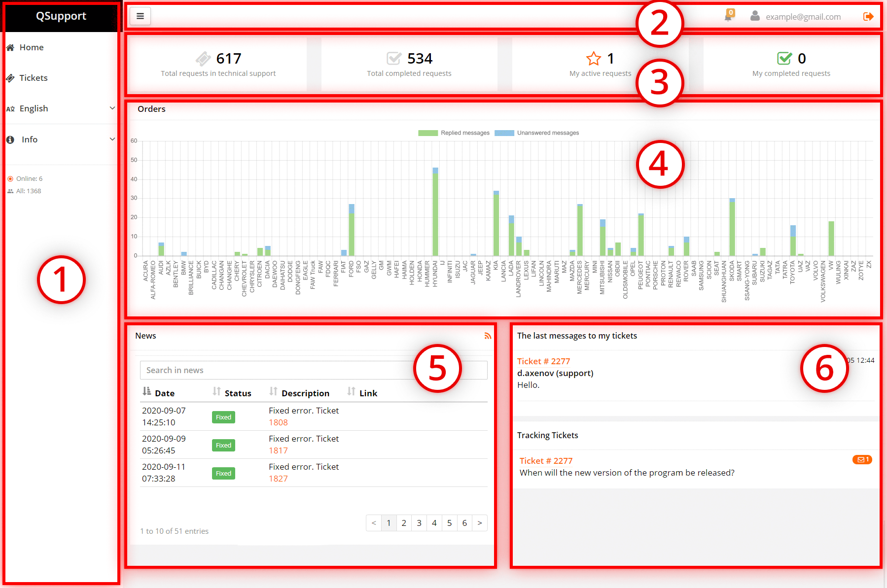Click the orange logout icon
Viewport: 887px width, 588px height.
(868, 17)
